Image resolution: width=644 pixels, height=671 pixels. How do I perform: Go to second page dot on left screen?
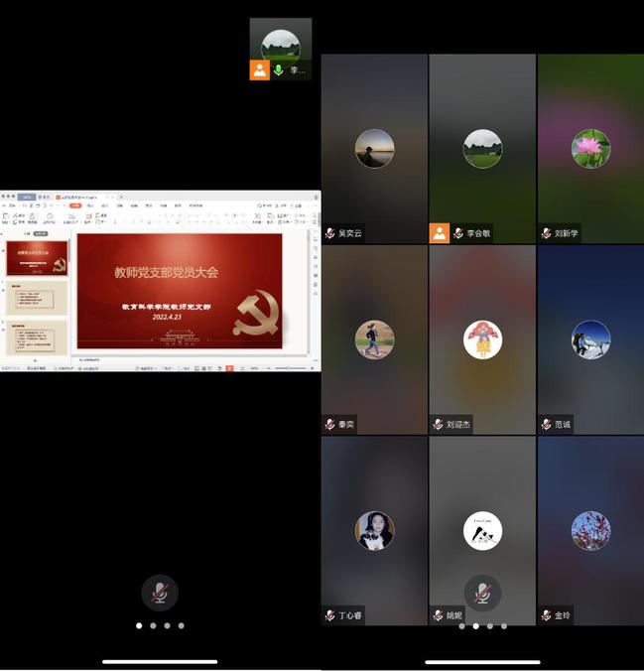coord(153,626)
